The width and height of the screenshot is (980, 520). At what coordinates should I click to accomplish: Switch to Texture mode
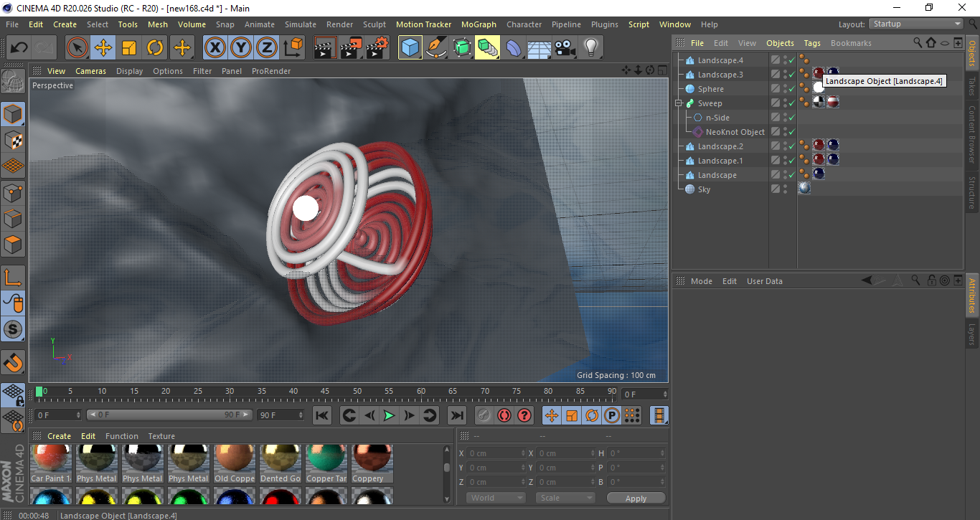click(x=13, y=140)
